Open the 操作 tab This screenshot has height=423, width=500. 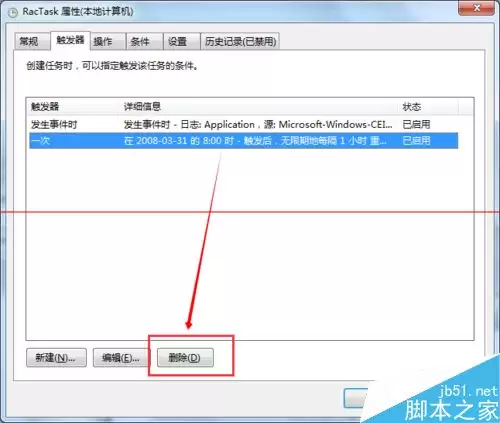(108, 41)
